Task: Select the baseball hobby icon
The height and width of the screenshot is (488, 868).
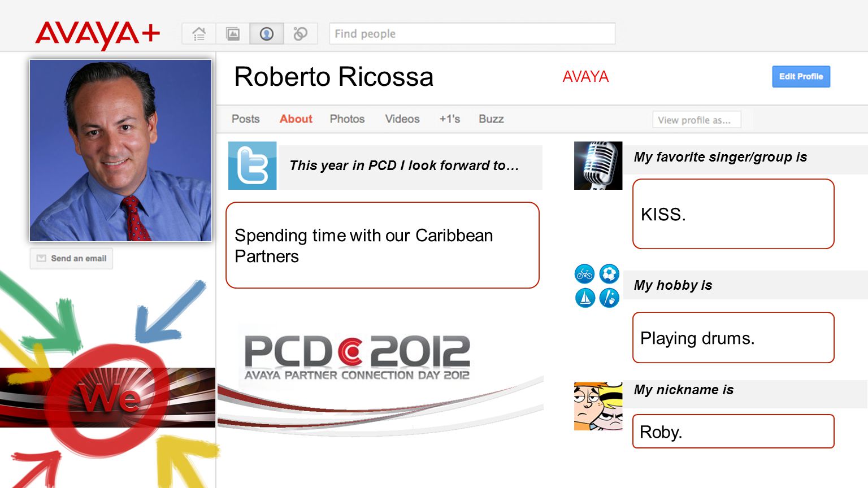Action: click(x=609, y=298)
